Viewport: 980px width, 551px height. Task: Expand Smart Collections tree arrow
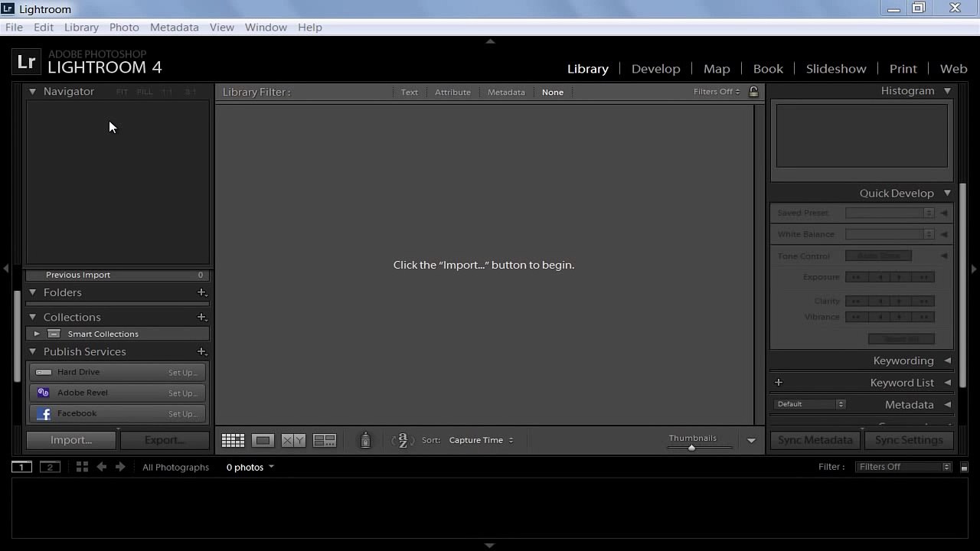36,334
